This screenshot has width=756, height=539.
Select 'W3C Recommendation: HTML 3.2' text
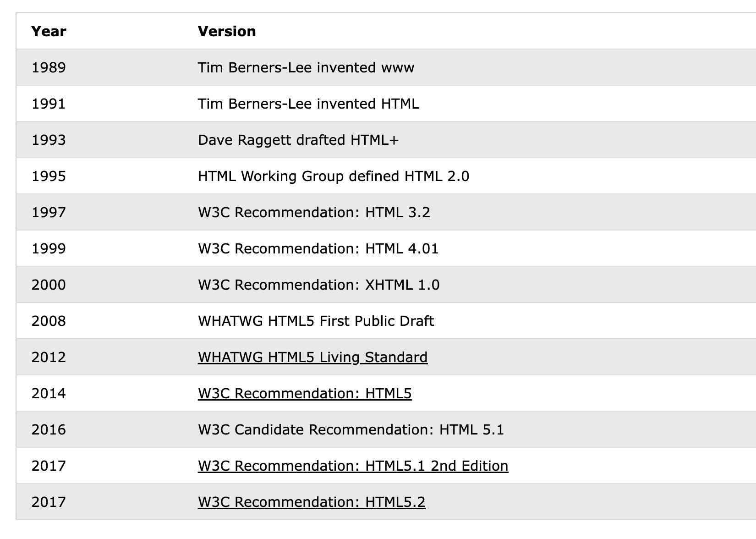314,212
